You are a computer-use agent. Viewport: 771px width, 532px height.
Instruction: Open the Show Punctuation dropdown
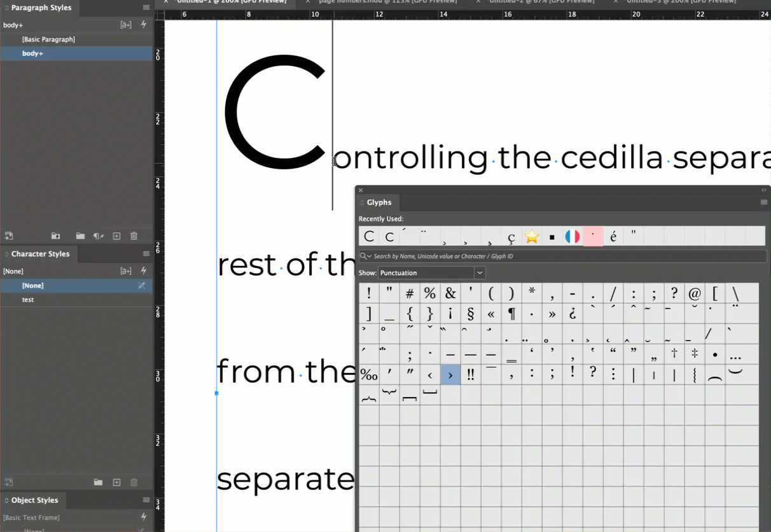[x=432, y=272]
